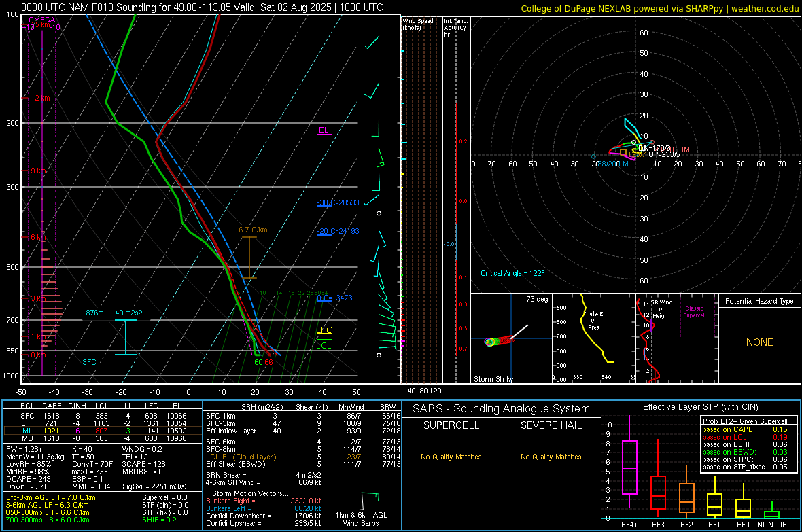Click the cyan effective inflow layer bracket
Image resolution: width=802 pixels, height=532 pixels.
pos(125,337)
